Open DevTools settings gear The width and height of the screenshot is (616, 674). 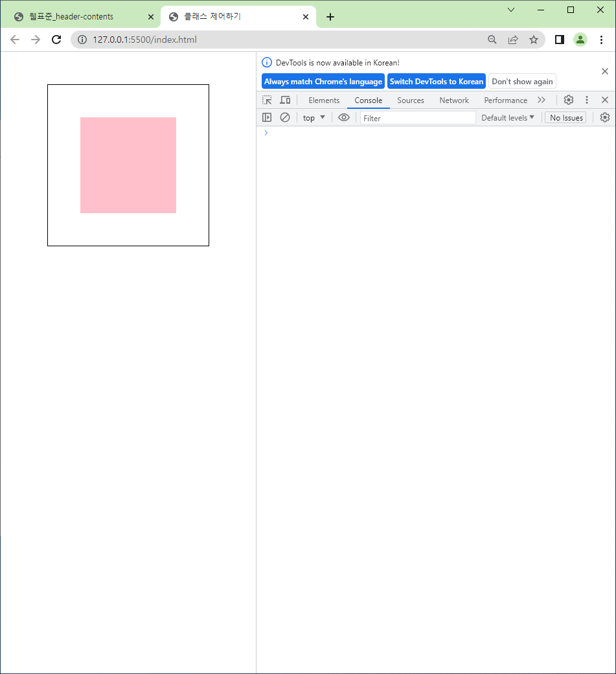[569, 100]
